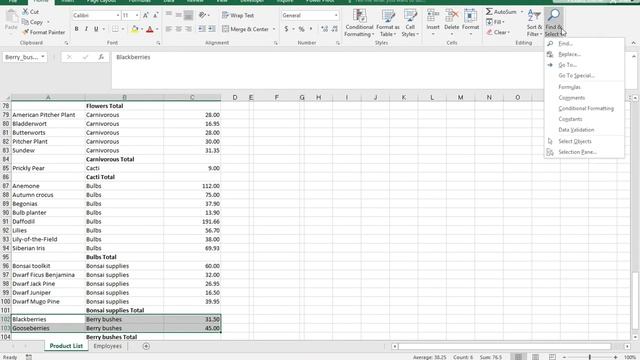
Task: Click the zoom slider in the status bar
Action: click(590, 357)
